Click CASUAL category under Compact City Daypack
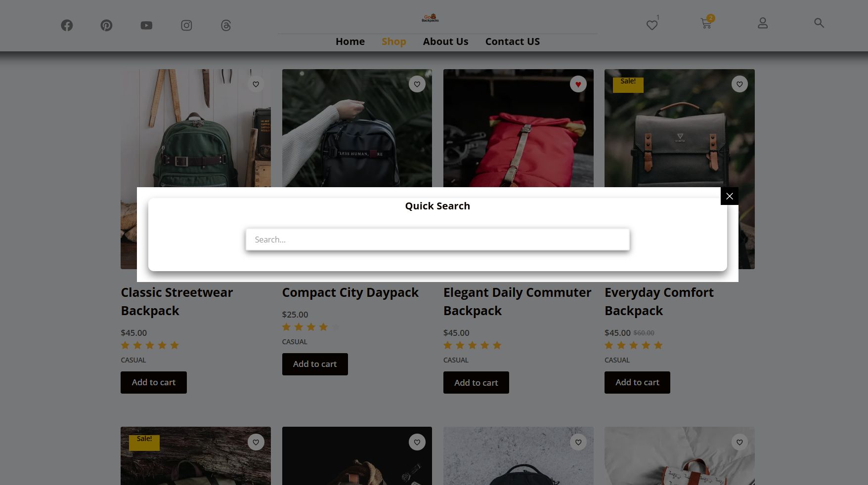This screenshot has height=485, width=868. tap(295, 342)
